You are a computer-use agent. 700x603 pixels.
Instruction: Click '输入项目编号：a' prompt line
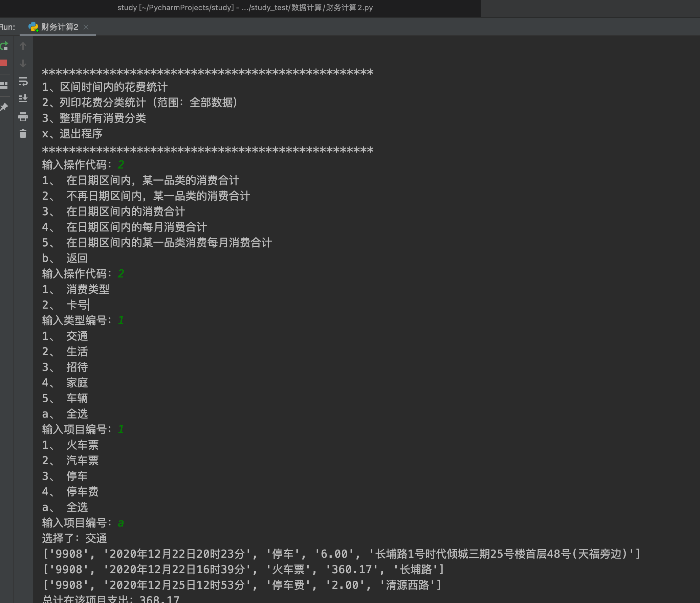(83, 523)
